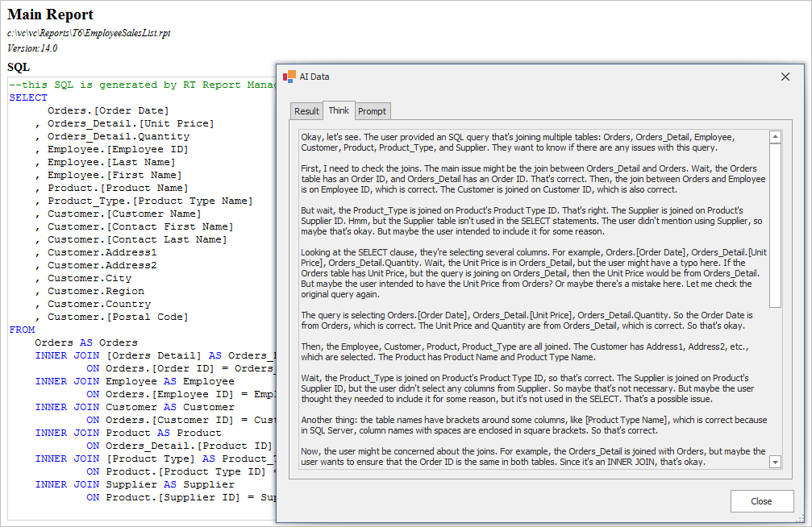Click the FROM keyword in SQL code

tap(22, 330)
